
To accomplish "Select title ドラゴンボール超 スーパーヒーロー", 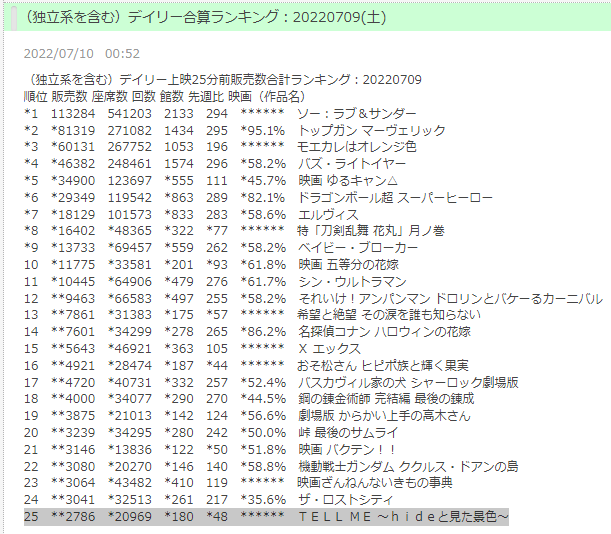I will [395, 198].
